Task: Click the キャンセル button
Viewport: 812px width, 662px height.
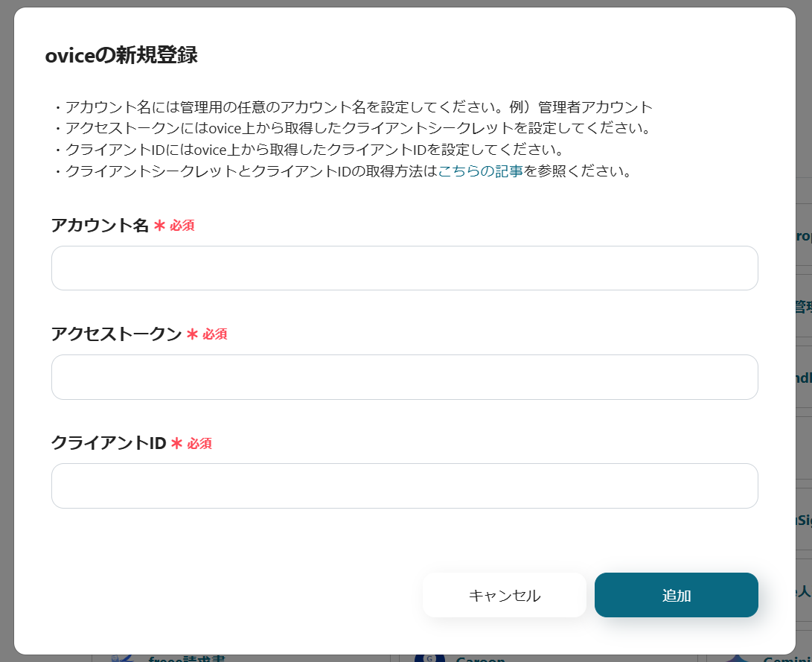Action: click(x=505, y=595)
